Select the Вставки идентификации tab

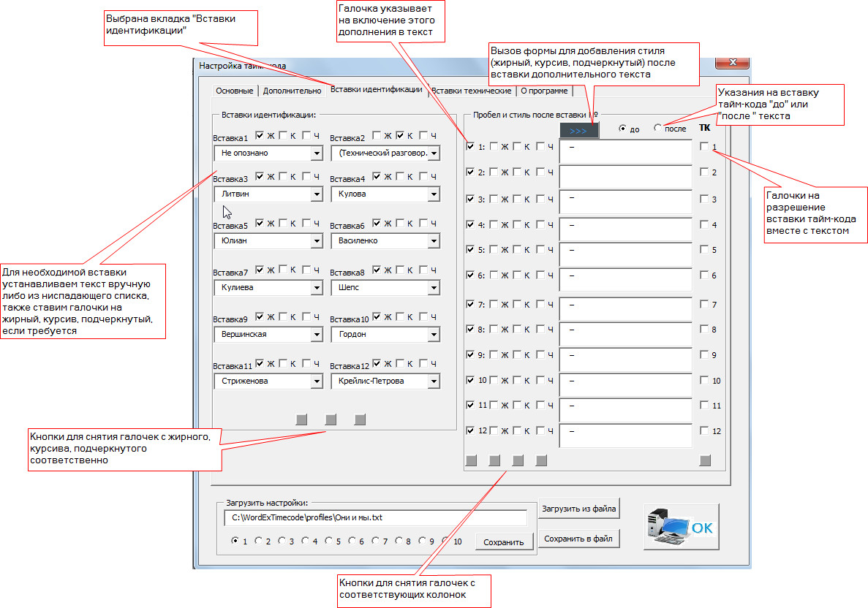377,90
